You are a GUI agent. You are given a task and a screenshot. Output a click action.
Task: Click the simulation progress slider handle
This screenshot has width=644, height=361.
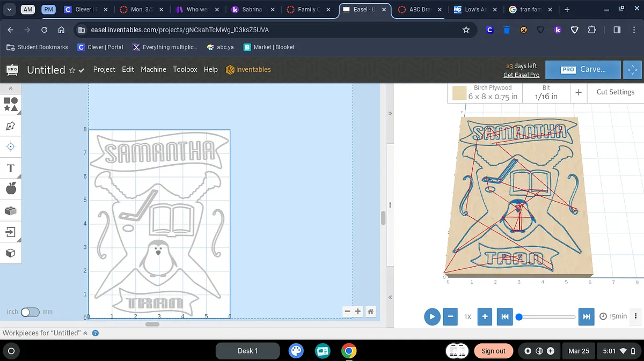(519, 316)
